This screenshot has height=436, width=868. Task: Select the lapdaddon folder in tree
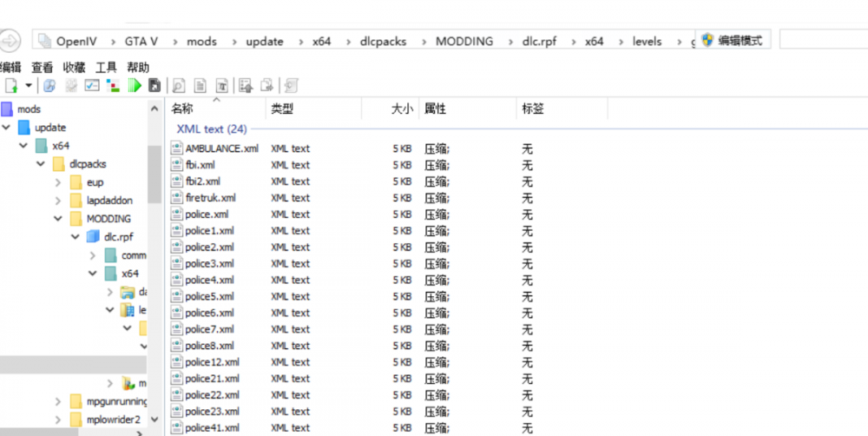(109, 201)
